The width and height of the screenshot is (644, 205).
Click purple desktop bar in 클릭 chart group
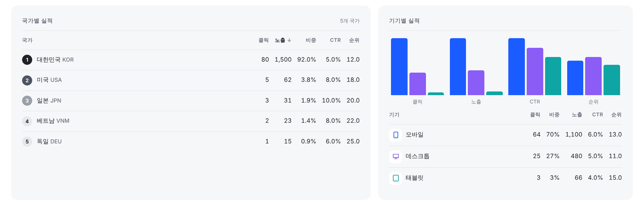[418, 84]
